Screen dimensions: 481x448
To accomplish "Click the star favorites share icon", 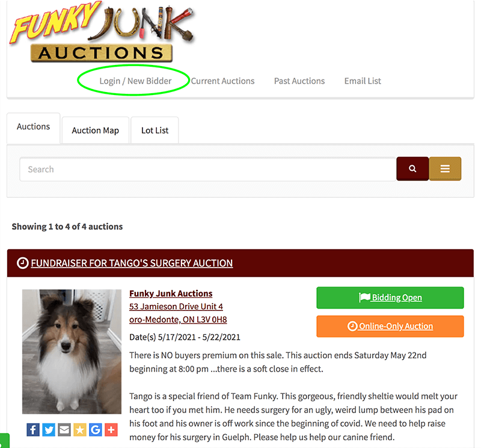I will [x=80, y=429].
